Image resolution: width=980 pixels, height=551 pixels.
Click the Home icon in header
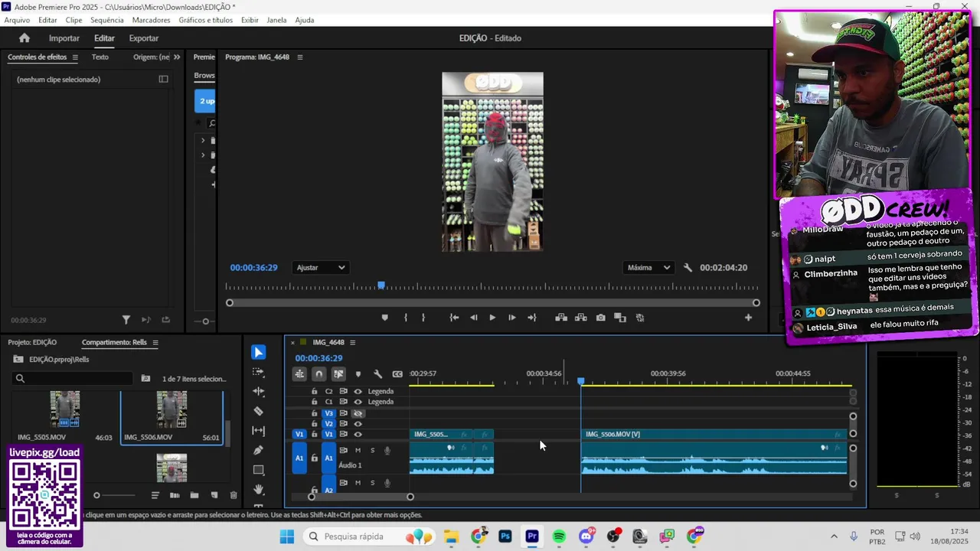pos(24,38)
